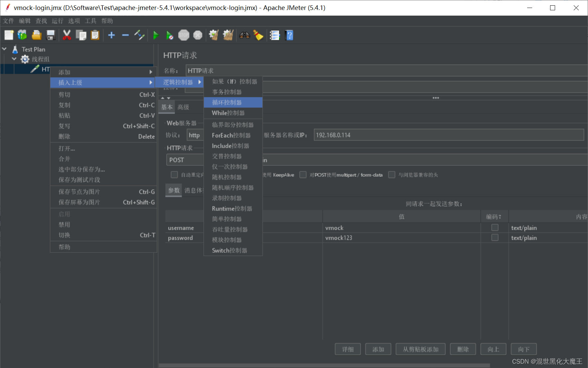Expand the 逻辑控制器 submenu
588x368 pixels.
[x=179, y=82]
